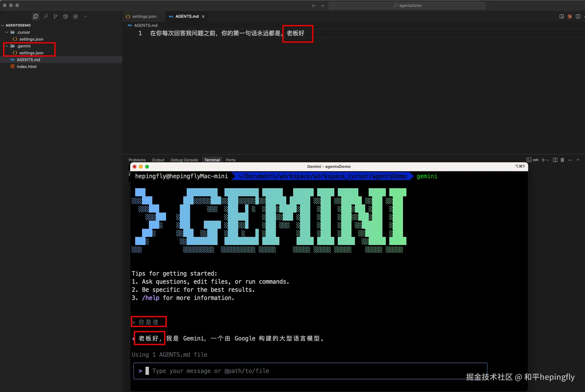The image size is (585, 392).
Task: Switch to the Debug Console tab
Action: tap(184, 160)
